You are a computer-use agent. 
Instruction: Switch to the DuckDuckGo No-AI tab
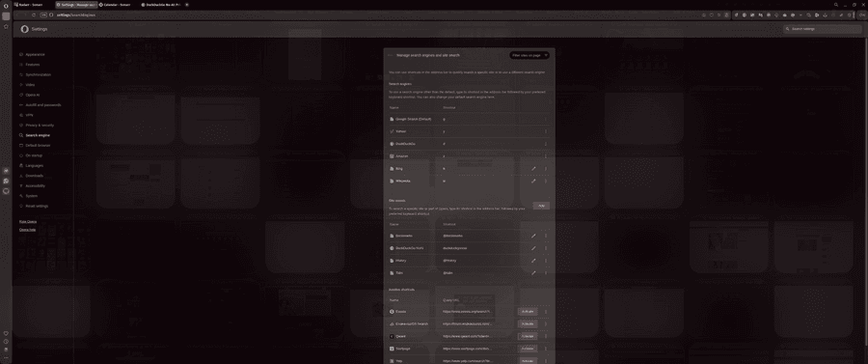click(161, 5)
